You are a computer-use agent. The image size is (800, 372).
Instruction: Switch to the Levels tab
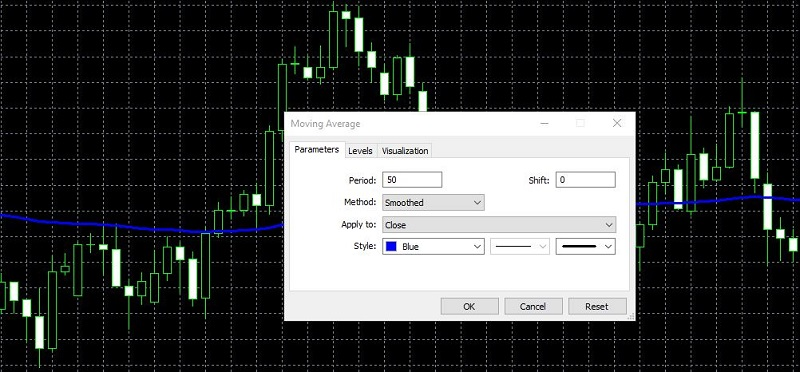(360, 151)
